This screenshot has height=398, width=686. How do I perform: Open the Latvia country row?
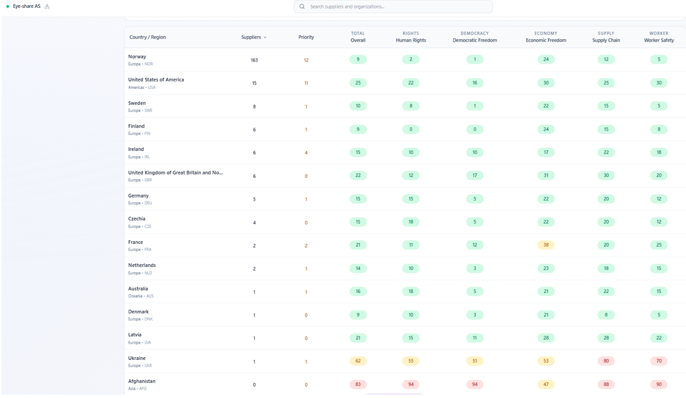[405, 338]
